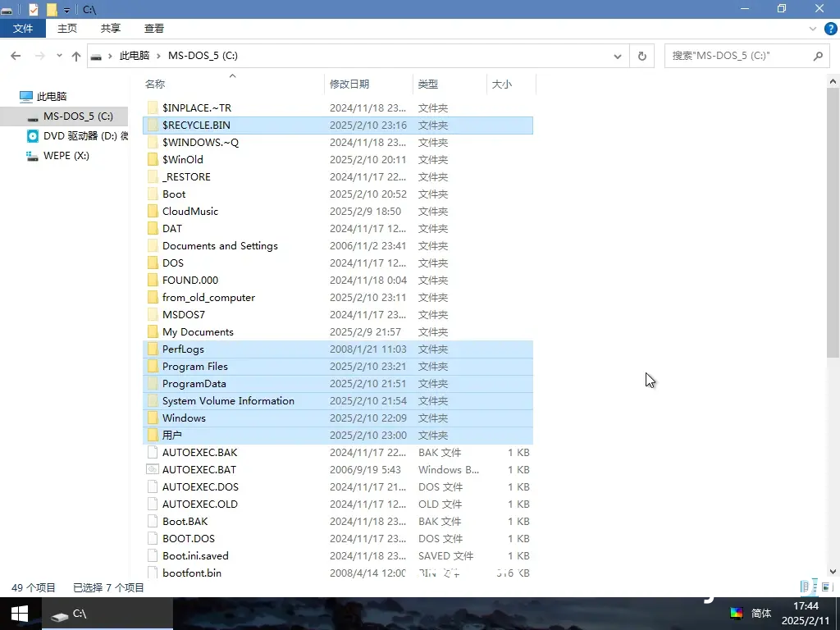This screenshot has height=630, width=840.
Task: Select System Volume Information folder
Action: coord(338,400)
